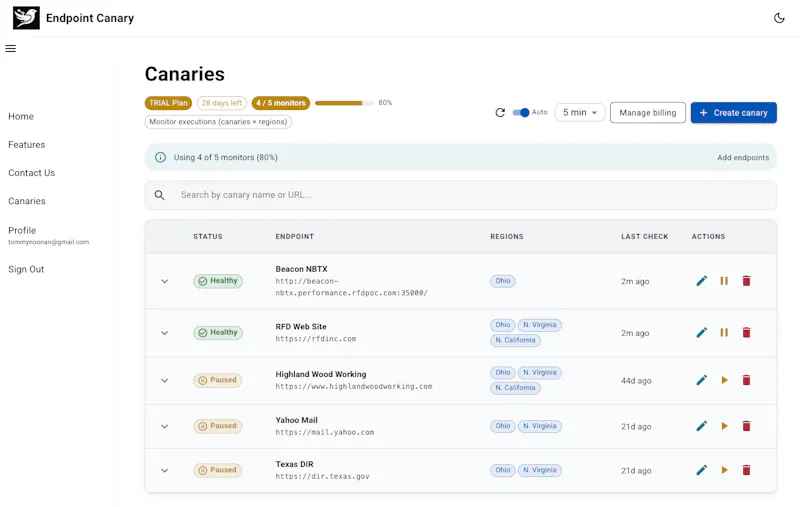
Task: Click the monitor usage progress bar
Action: click(x=344, y=103)
